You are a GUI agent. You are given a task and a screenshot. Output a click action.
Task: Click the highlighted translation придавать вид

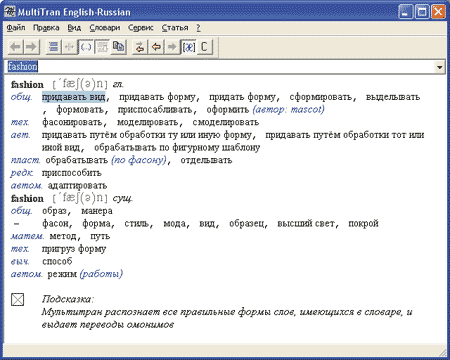tap(74, 97)
